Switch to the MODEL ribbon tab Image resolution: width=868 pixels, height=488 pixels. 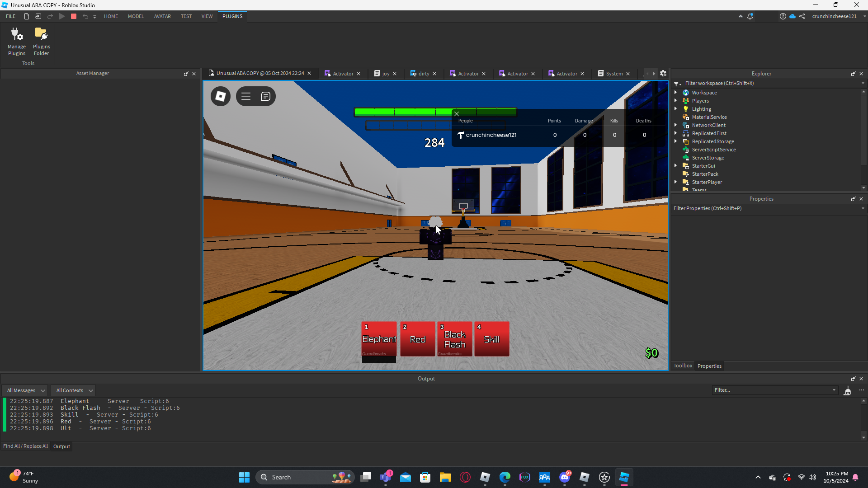(136, 16)
